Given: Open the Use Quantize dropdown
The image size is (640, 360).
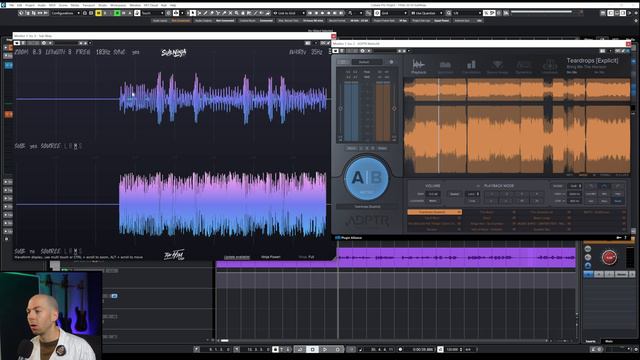Looking at the screenshot, I should pyautogui.click(x=427, y=13).
